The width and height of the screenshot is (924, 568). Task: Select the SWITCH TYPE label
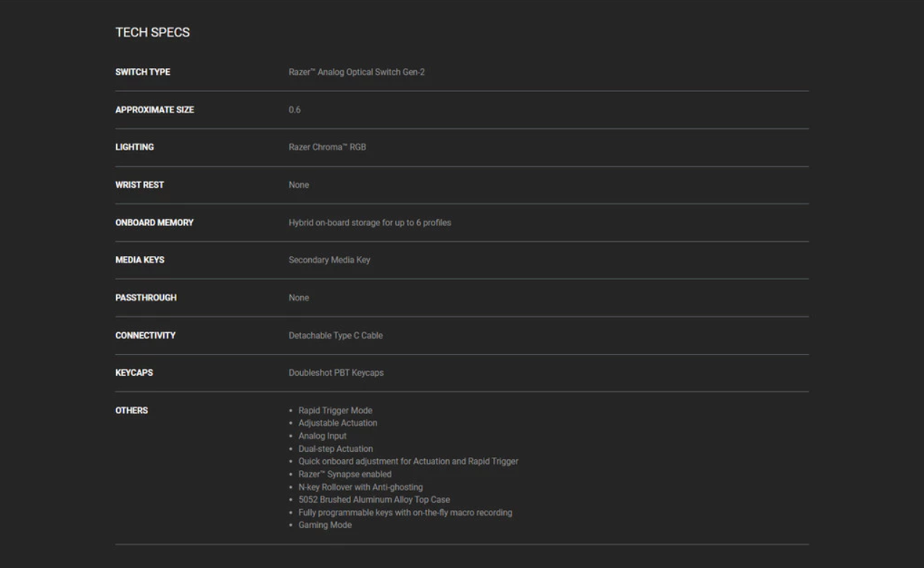[143, 72]
